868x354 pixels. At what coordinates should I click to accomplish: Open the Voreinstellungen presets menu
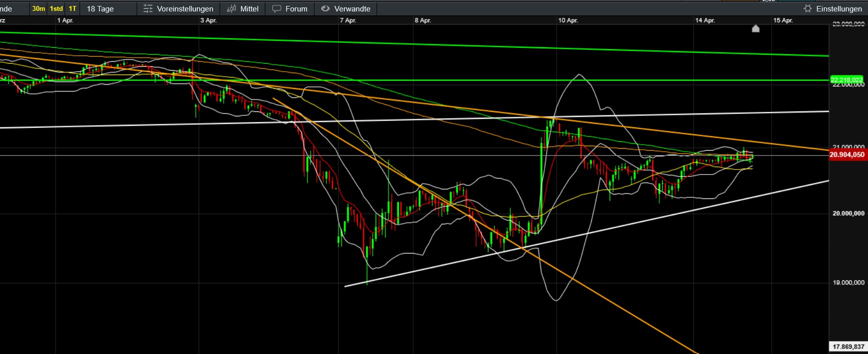point(185,8)
